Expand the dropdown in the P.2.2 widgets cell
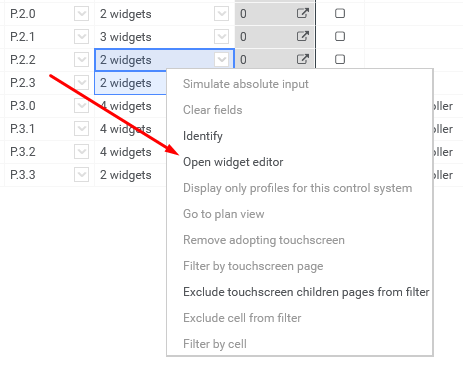The height and width of the screenshot is (369, 463). (x=221, y=60)
